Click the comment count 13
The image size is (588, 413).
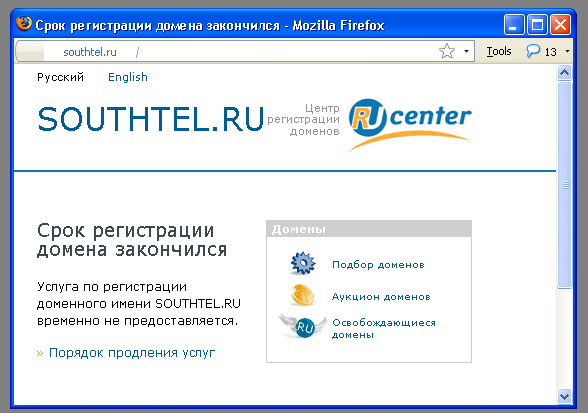550,52
